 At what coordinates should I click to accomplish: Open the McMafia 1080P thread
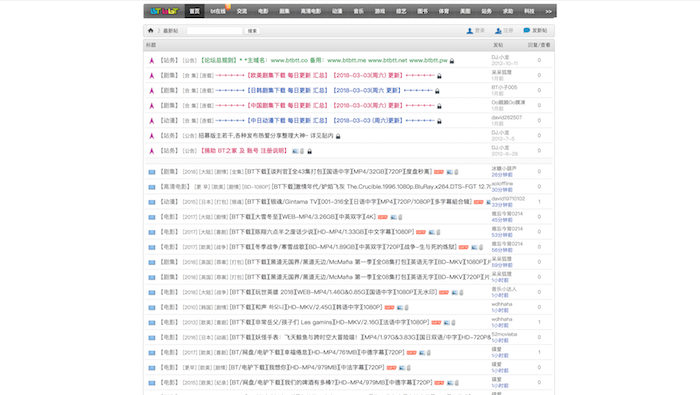click(367, 262)
